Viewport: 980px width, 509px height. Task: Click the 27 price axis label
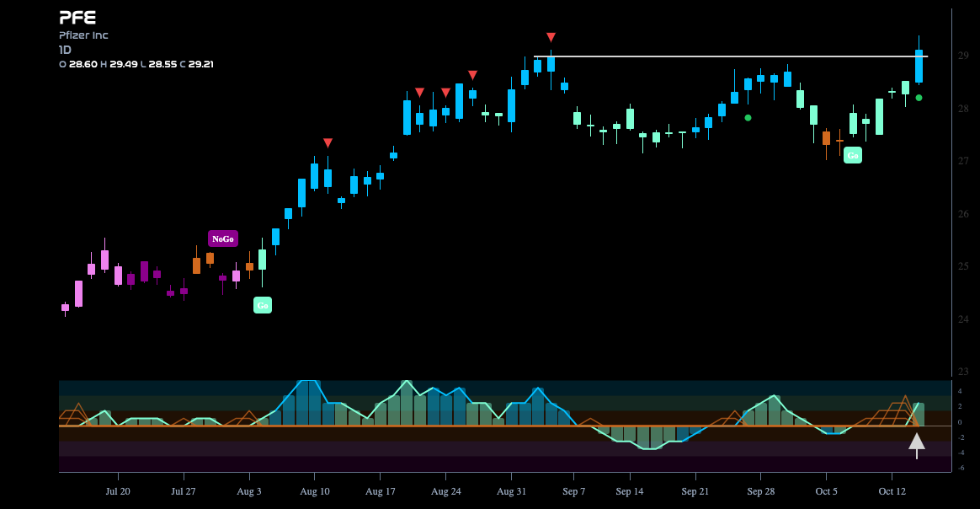(963, 161)
